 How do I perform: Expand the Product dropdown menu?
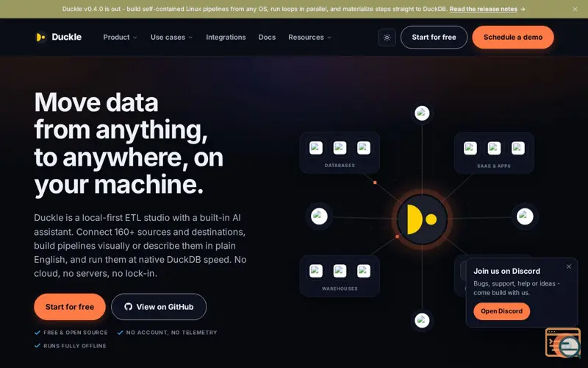pyautogui.click(x=120, y=38)
